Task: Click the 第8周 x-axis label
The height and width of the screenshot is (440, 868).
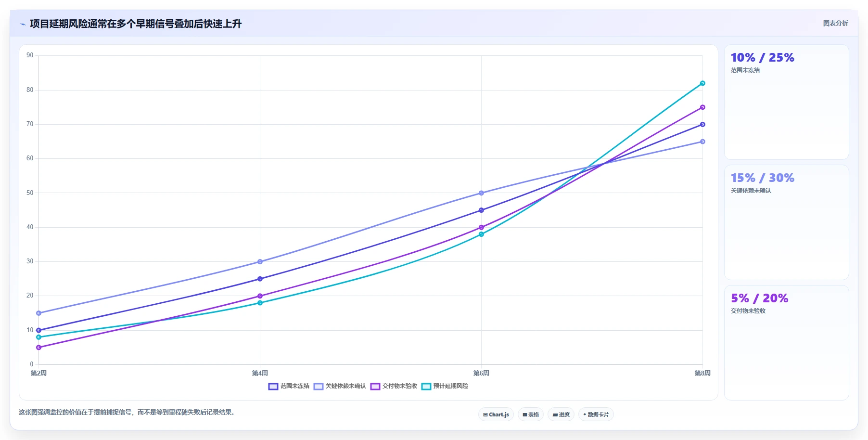Action: [x=702, y=373]
